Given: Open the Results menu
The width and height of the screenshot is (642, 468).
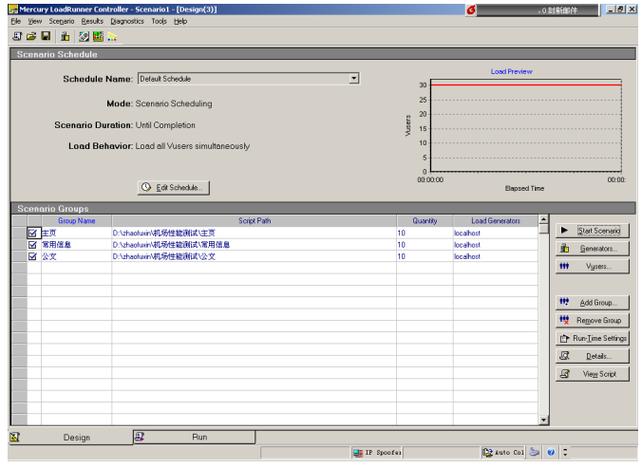Looking at the screenshot, I should [92, 21].
